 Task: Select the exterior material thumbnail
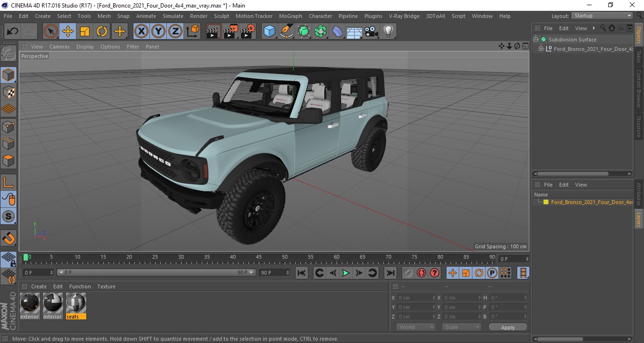[x=30, y=306]
